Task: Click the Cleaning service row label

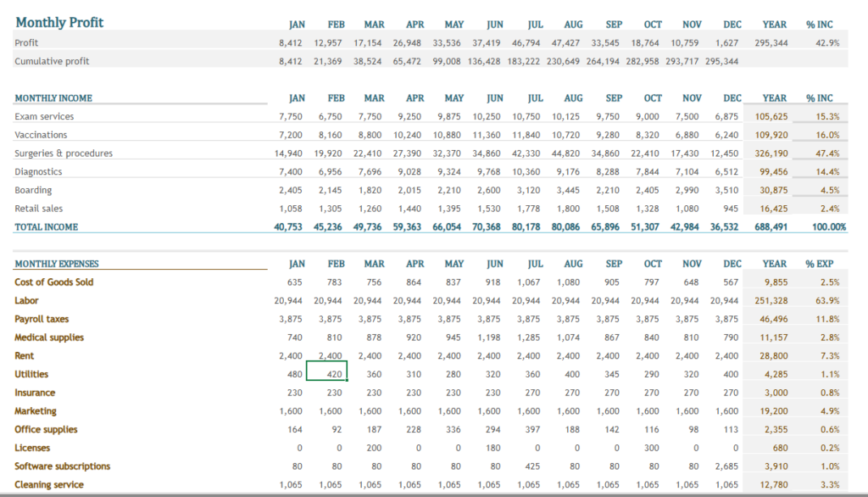Action: tap(50, 484)
